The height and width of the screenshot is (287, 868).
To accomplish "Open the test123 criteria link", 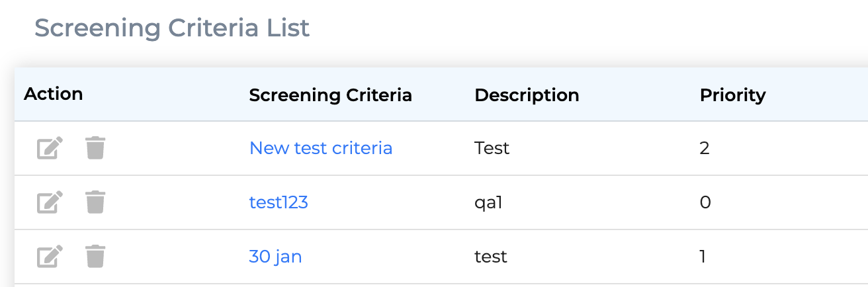I will coord(279,202).
